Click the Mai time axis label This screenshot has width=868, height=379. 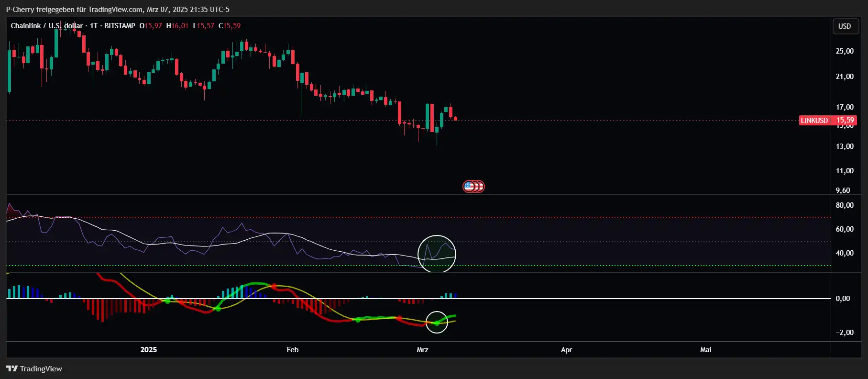click(x=706, y=350)
